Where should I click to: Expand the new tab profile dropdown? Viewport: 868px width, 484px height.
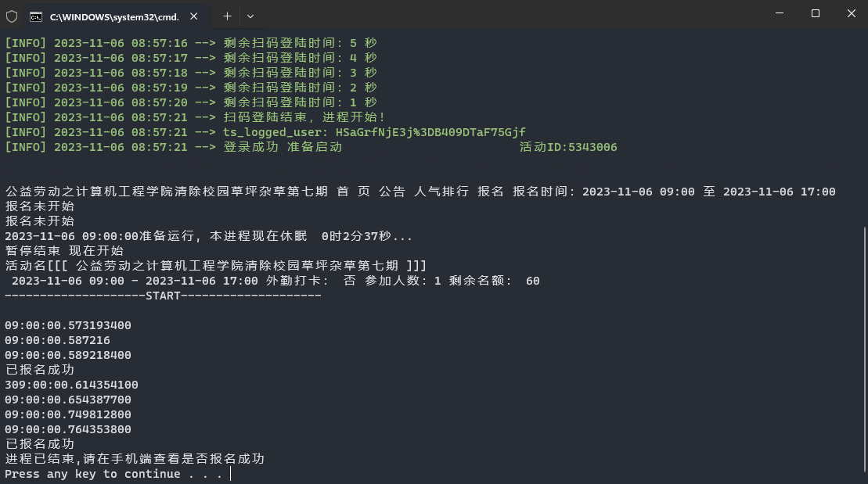click(250, 16)
